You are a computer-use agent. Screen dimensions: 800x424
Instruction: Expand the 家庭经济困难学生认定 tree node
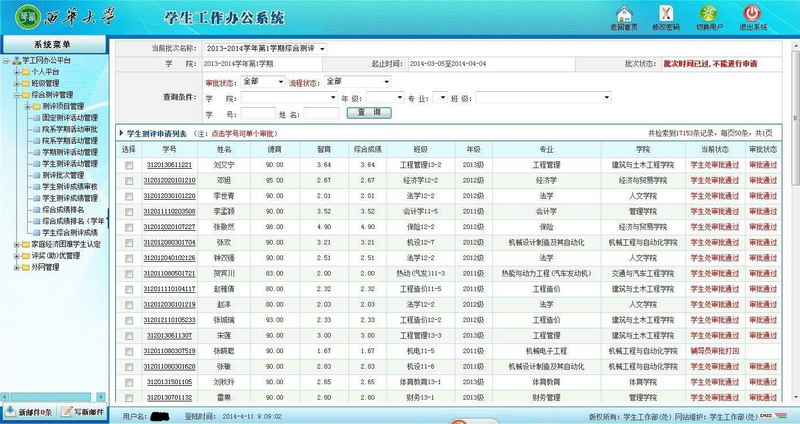[x=8, y=244]
